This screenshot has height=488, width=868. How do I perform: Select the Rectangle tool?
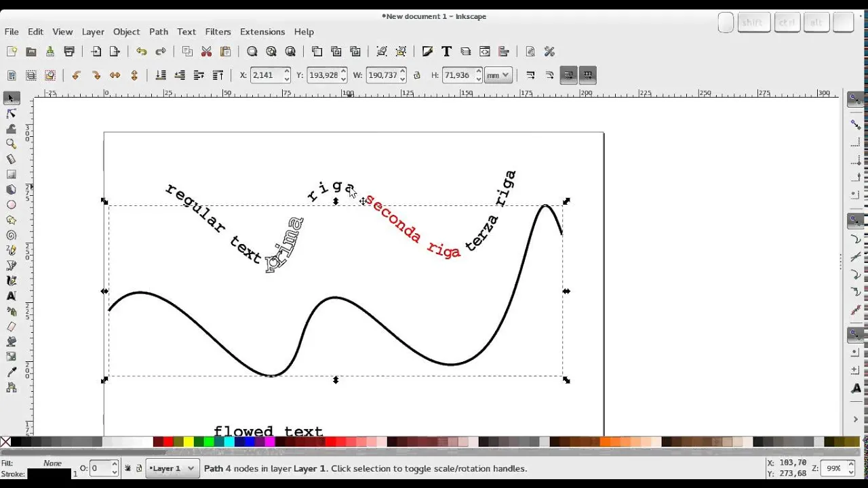pyautogui.click(x=11, y=174)
